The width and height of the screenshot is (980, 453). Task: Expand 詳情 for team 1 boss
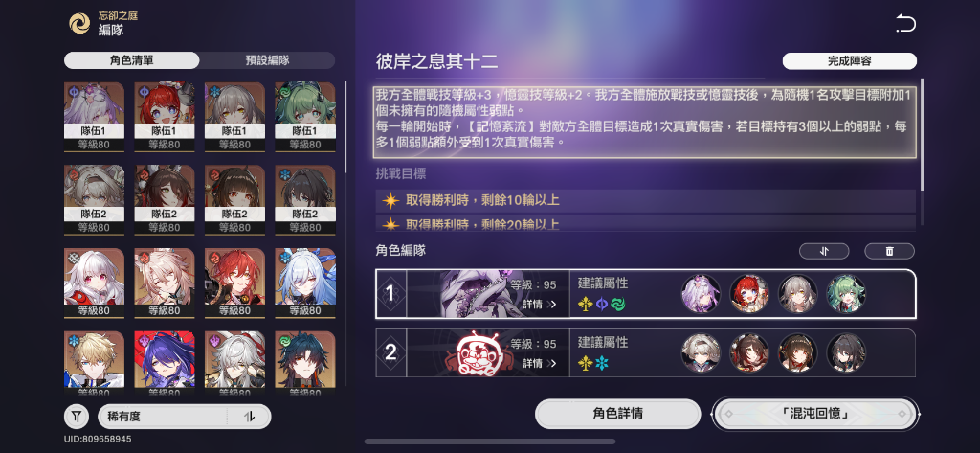(x=540, y=305)
